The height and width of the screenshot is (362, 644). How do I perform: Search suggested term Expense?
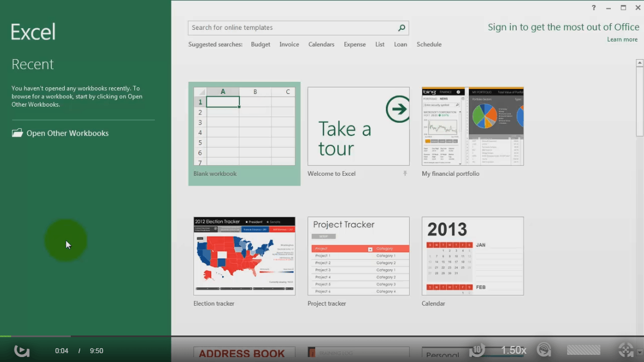(x=355, y=44)
